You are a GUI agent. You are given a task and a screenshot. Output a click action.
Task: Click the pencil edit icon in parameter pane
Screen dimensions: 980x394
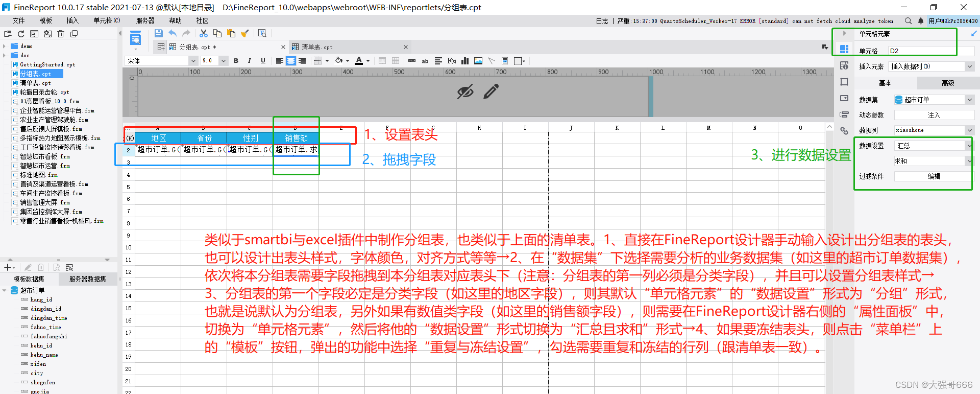pos(491,92)
